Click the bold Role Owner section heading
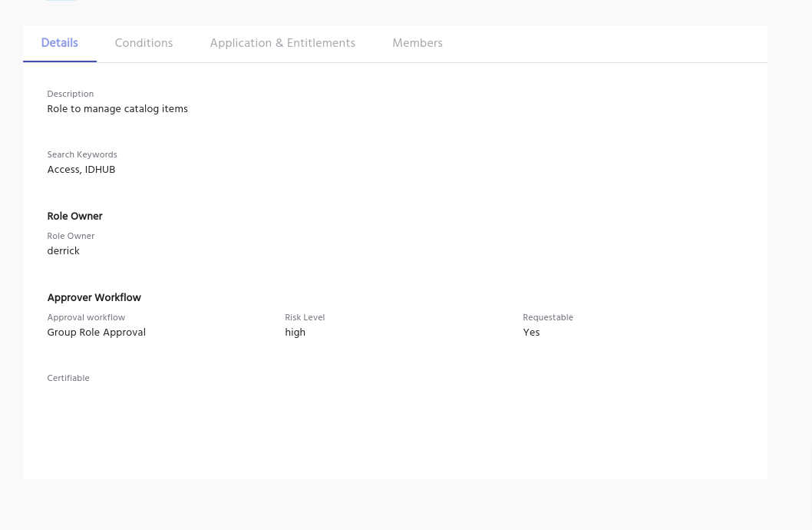812x530 pixels. pos(74,217)
